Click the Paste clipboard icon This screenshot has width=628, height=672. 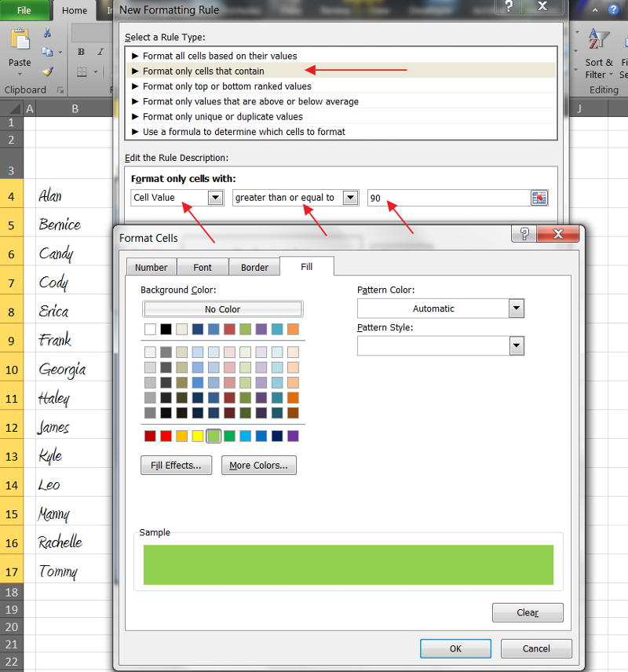pyautogui.click(x=20, y=40)
